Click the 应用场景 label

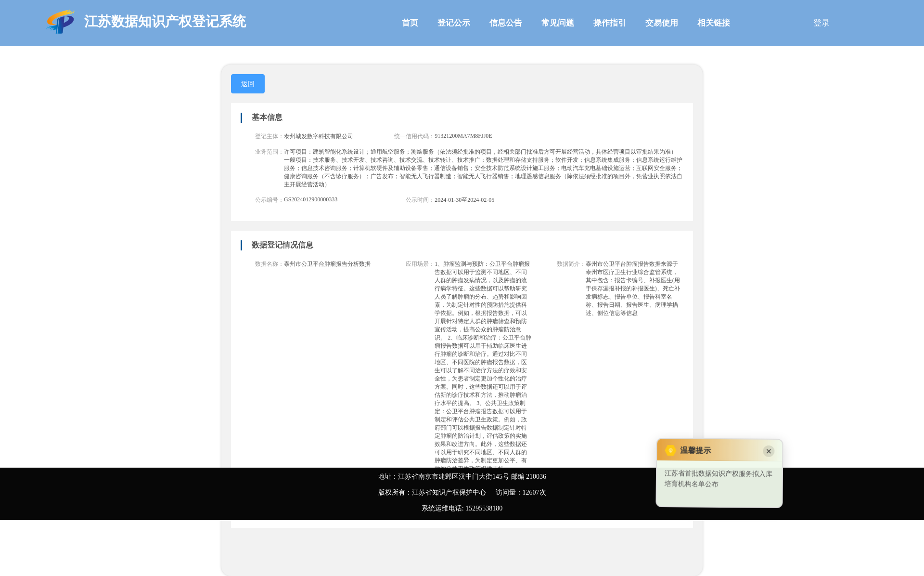click(419, 264)
